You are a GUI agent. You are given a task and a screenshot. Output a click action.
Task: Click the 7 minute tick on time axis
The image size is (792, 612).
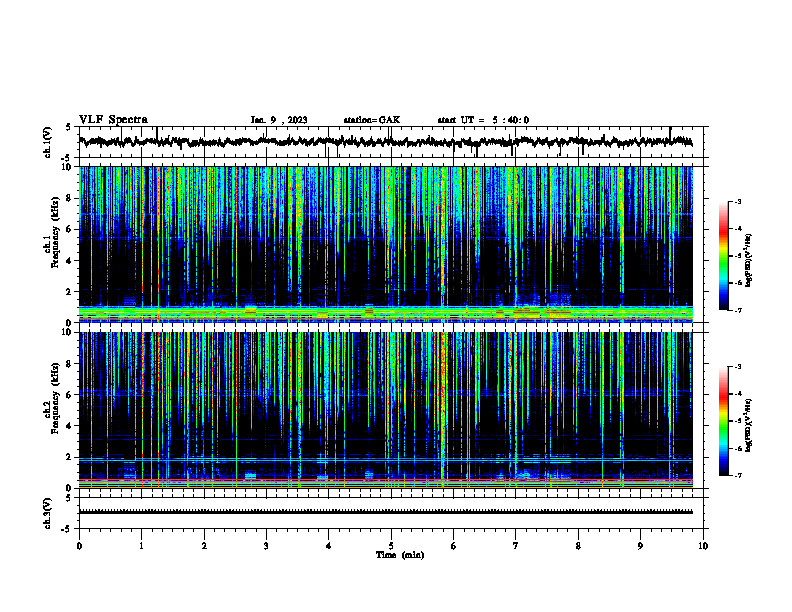click(516, 546)
